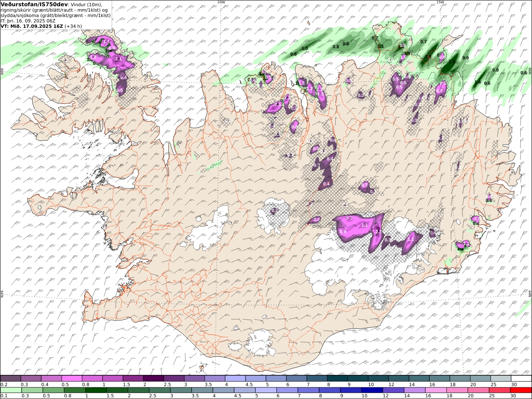The width and height of the screenshot is (532, 399).
Task: Click the 0.2 dusky purple swatch, upper legend row
Action: click(x=11, y=379)
